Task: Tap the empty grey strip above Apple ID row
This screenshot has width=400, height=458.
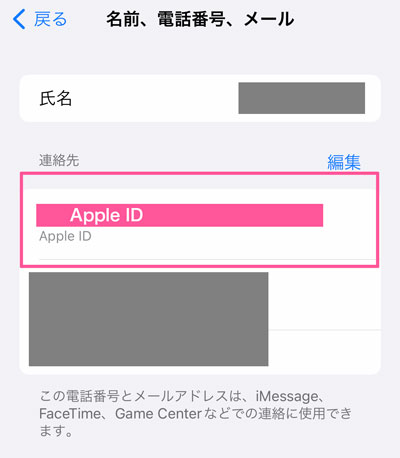Action: click(x=200, y=182)
